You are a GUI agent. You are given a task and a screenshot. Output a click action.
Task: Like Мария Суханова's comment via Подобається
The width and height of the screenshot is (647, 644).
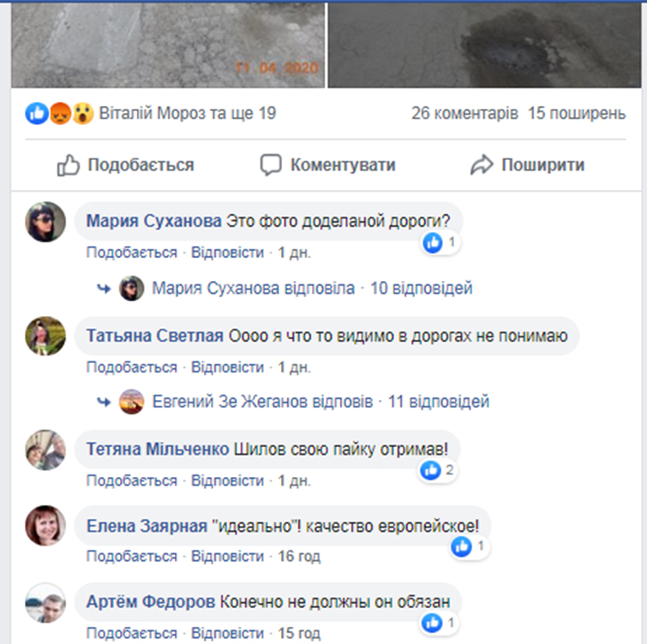(x=132, y=253)
